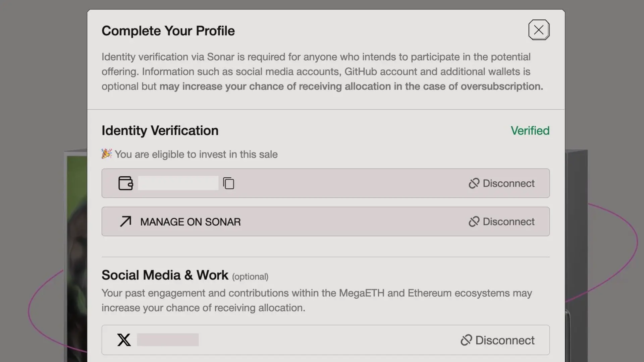The image size is (644, 362).
Task: Disconnect the Sonar identity verification
Action: pyautogui.click(x=508, y=222)
